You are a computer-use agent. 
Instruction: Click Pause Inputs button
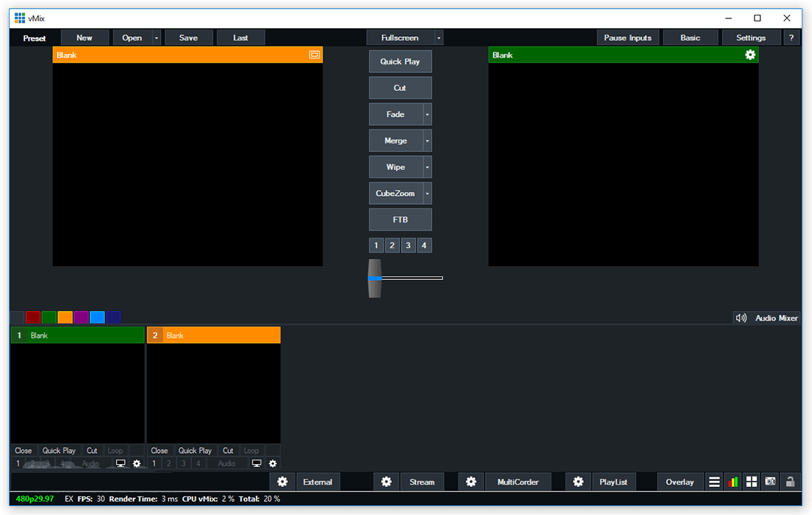[627, 38]
